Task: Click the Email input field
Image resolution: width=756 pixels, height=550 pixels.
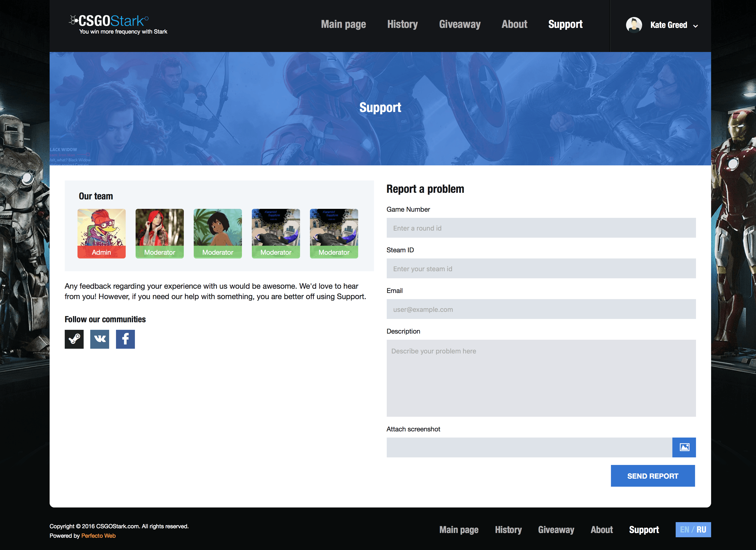Action: tap(541, 309)
